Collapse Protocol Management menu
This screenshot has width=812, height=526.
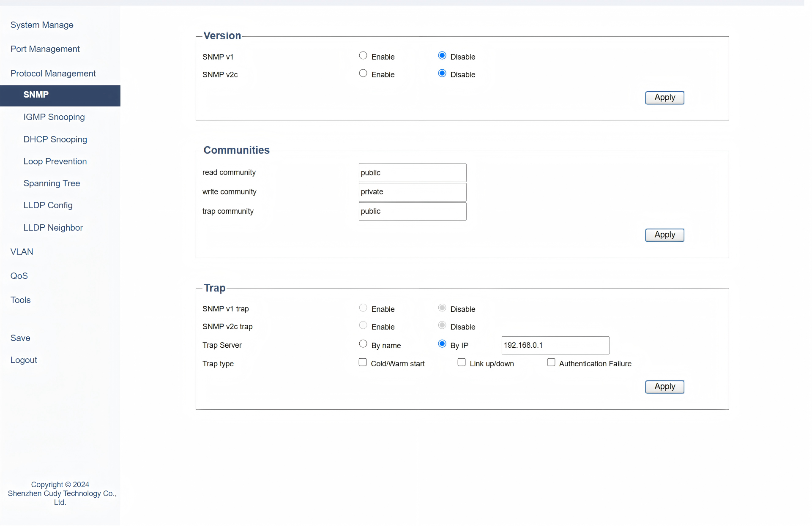(x=53, y=74)
